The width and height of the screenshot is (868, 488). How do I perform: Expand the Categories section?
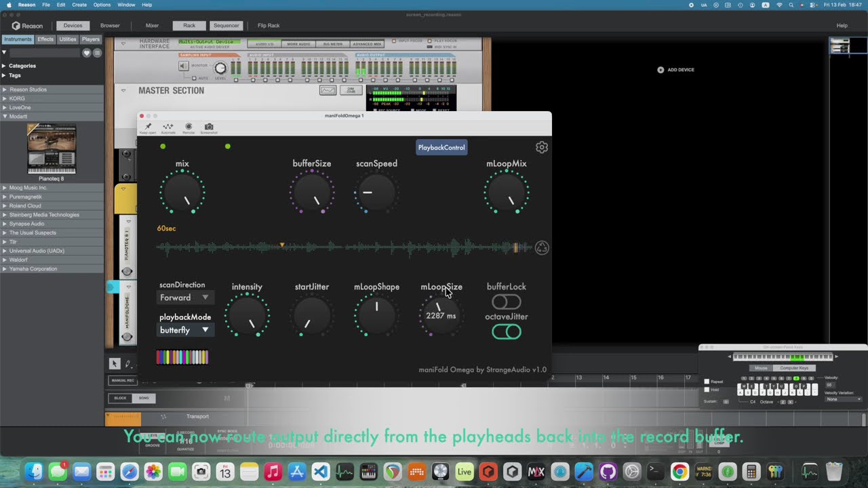point(4,66)
